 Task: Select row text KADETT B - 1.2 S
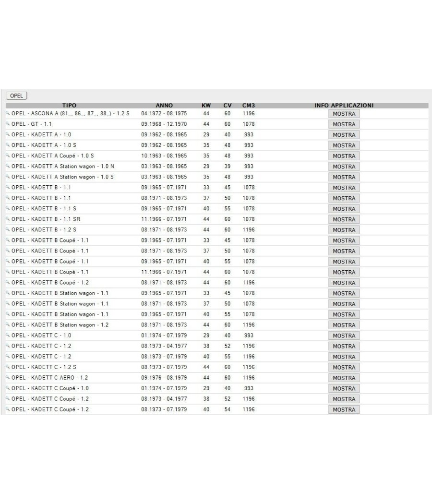[44, 230]
